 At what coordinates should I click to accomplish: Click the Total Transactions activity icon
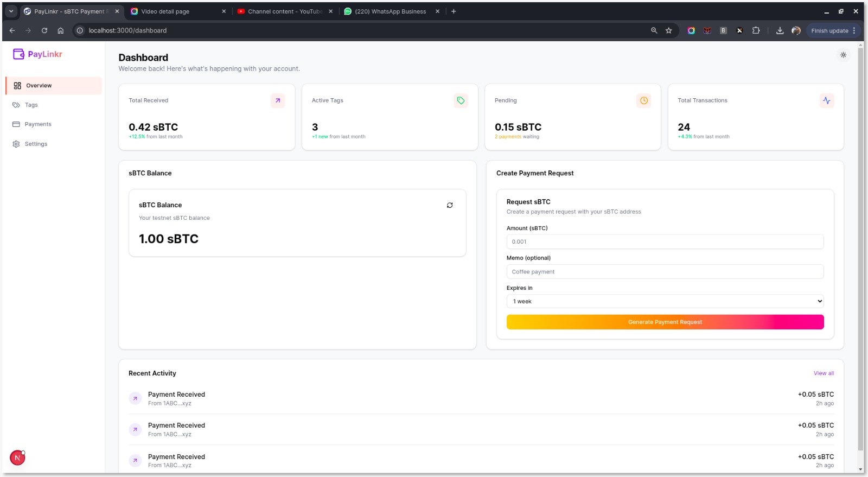point(827,100)
